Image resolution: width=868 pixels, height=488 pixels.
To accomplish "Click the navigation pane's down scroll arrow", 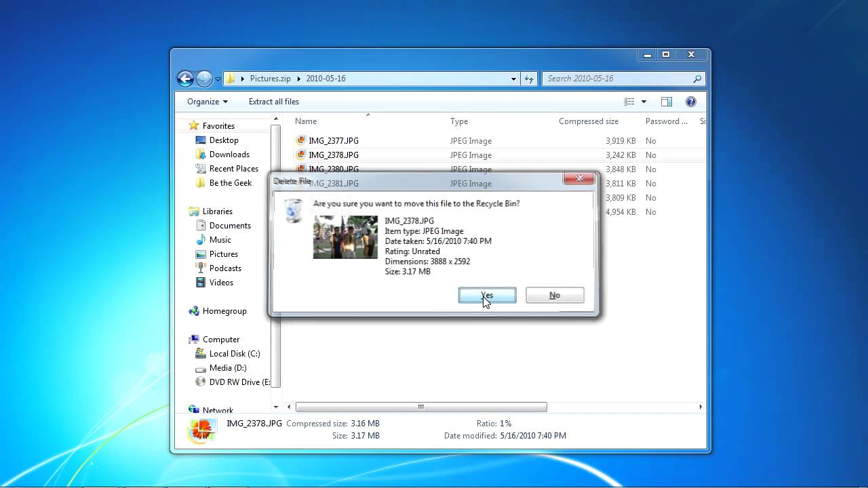I will tap(276, 407).
